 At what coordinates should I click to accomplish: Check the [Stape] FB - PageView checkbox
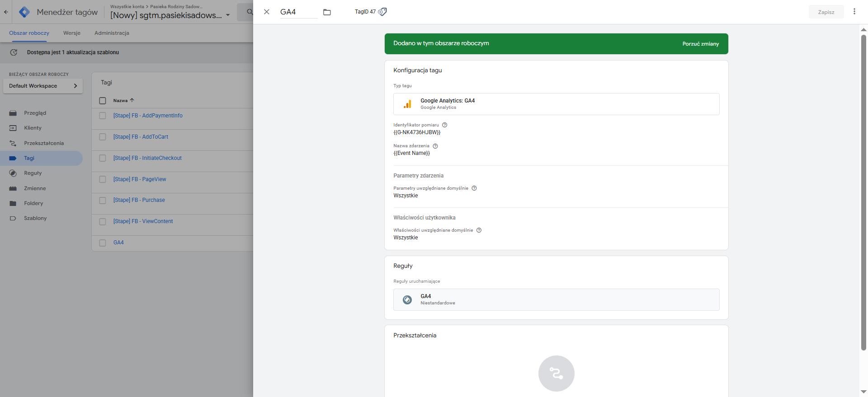coord(103,179)
